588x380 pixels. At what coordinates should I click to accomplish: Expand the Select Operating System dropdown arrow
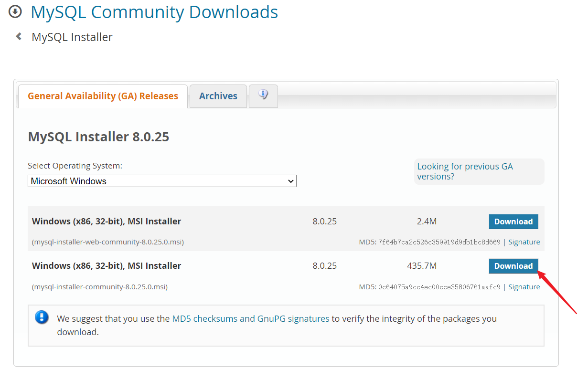pyautogui.click(x=290, y=181)
